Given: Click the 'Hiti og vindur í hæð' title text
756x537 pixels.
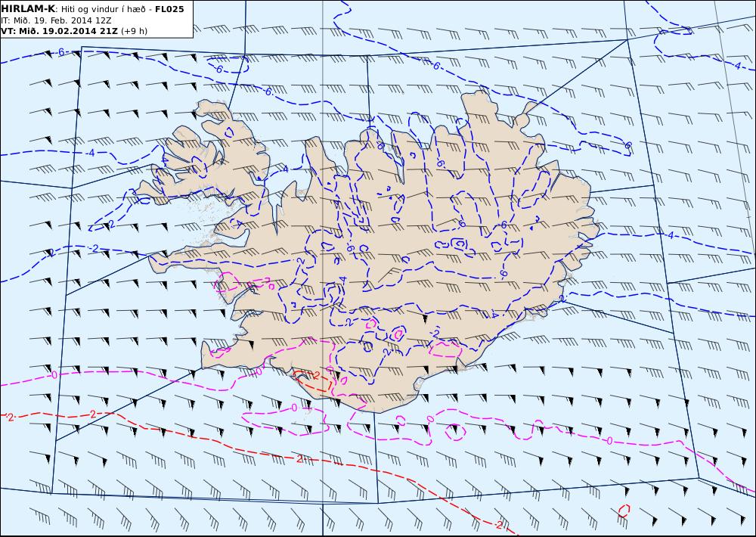Looking at the screenshot, I should 104,9.
